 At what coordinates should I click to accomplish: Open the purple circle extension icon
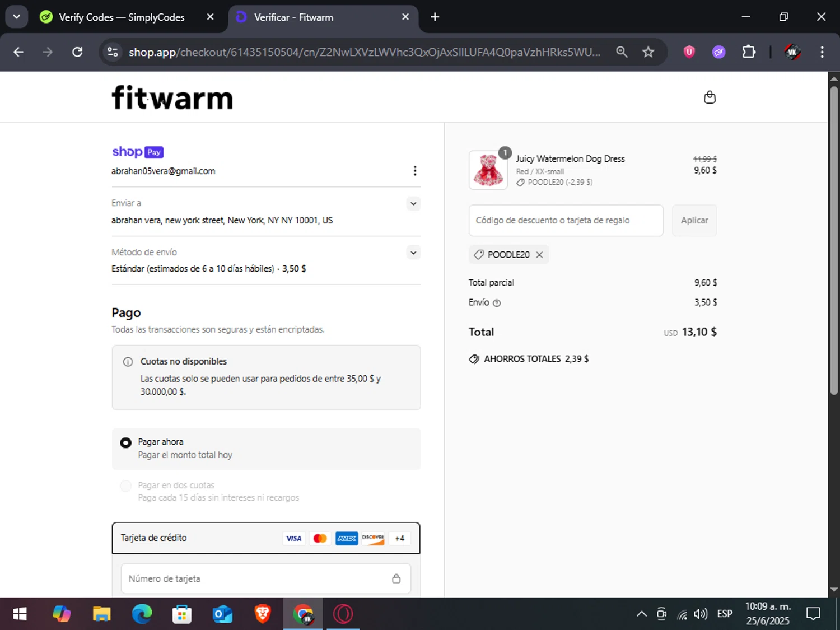(x=719, y=52)
